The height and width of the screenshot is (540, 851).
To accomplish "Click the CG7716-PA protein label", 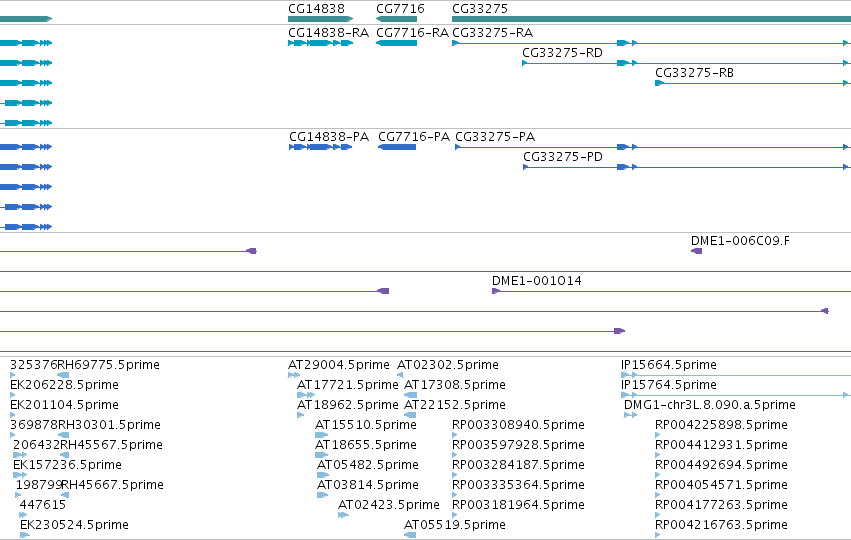I will coord(414,137).
